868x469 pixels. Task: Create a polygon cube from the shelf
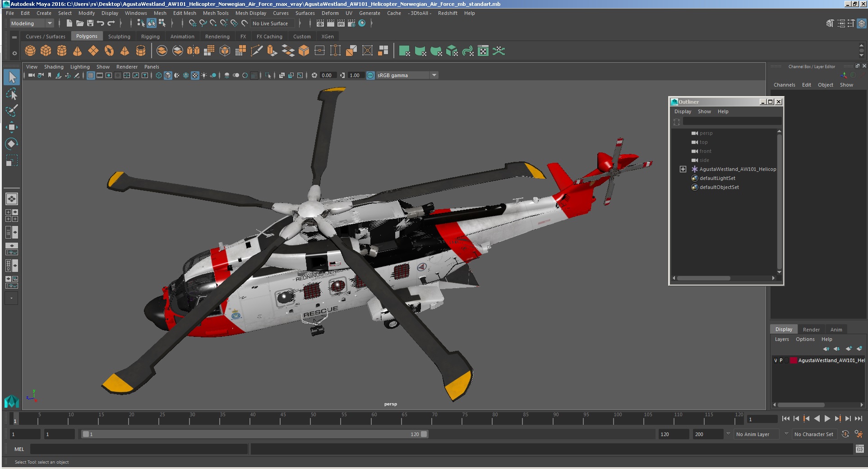point(46,51)
